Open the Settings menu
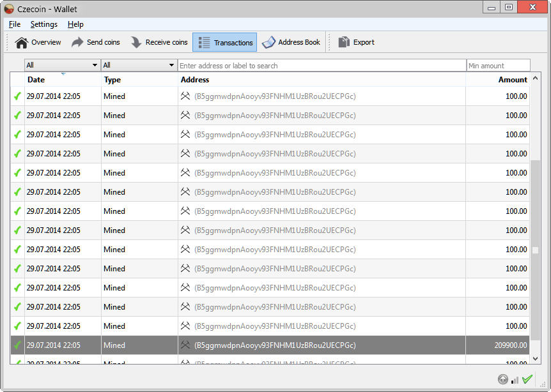Image resolution: width=551 pixels, height=392 pixels. click(44, 24)
